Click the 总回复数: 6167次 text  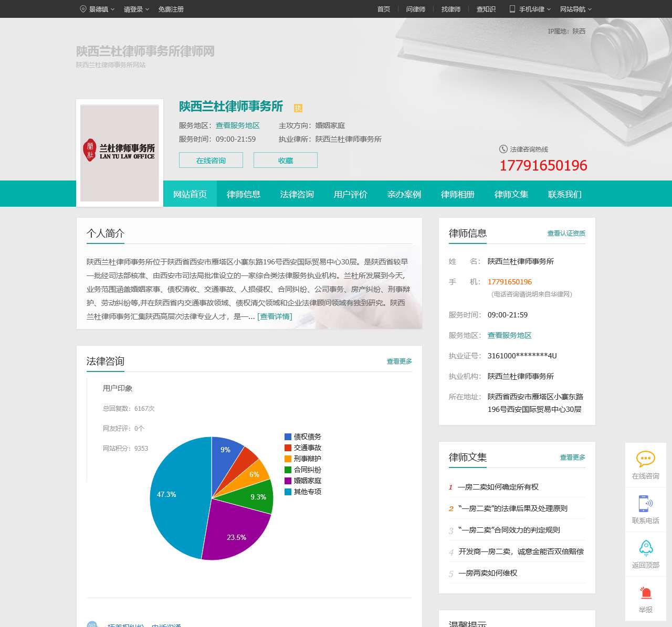129,408
